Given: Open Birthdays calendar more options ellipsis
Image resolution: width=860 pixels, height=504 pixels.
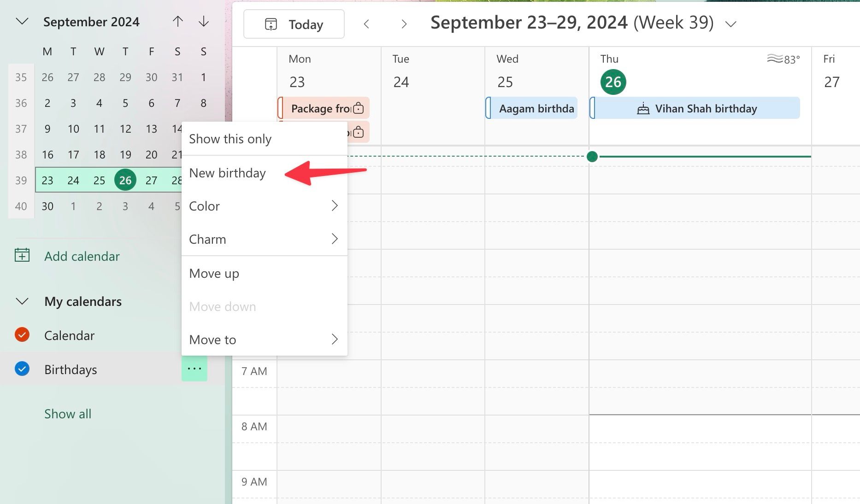Looking at the screenshot, I should pos(194,369).
